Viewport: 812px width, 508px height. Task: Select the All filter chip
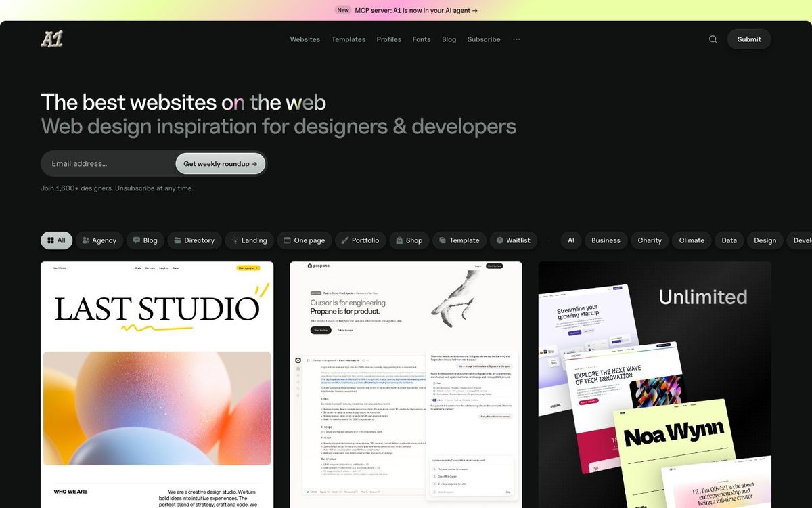pos(56,240)
